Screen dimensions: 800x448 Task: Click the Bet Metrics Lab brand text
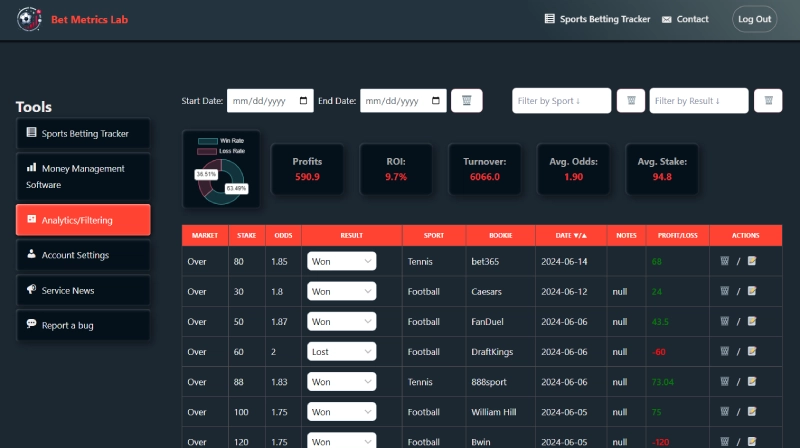[x=89, y=19]
